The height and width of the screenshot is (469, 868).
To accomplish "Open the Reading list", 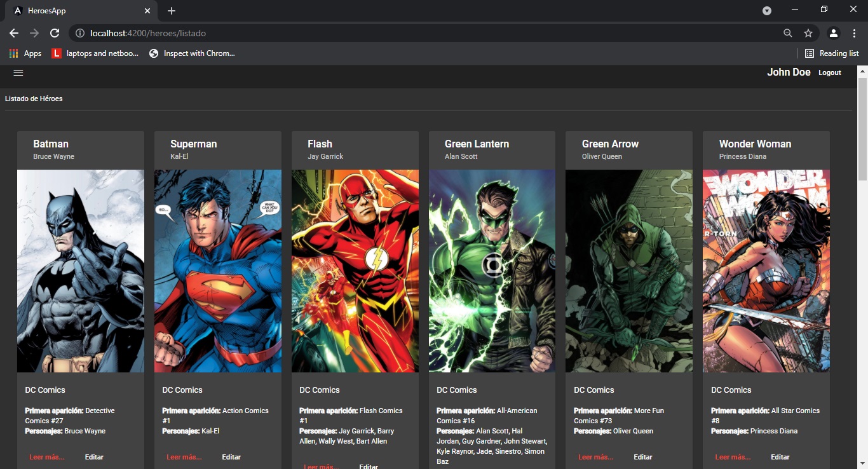I will tap(832, 53).
